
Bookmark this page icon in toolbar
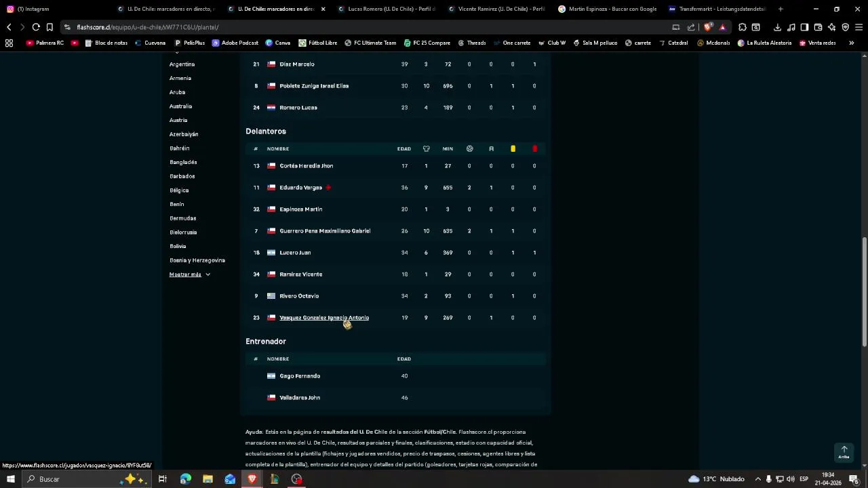pos(50,27)
